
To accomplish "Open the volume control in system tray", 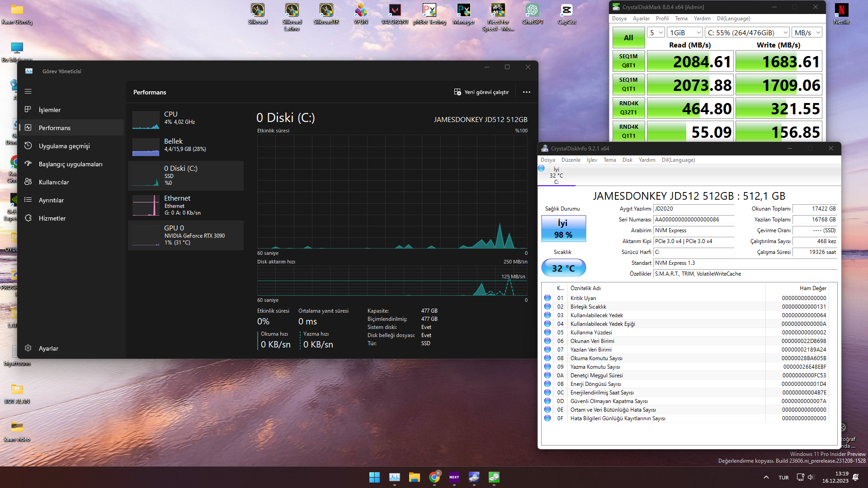I will (811, 477).
